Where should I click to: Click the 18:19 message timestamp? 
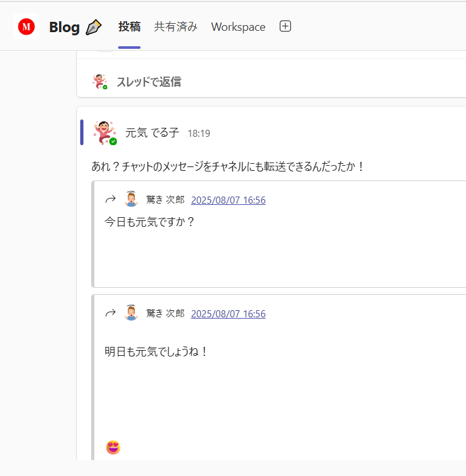(x=199, y=134)
